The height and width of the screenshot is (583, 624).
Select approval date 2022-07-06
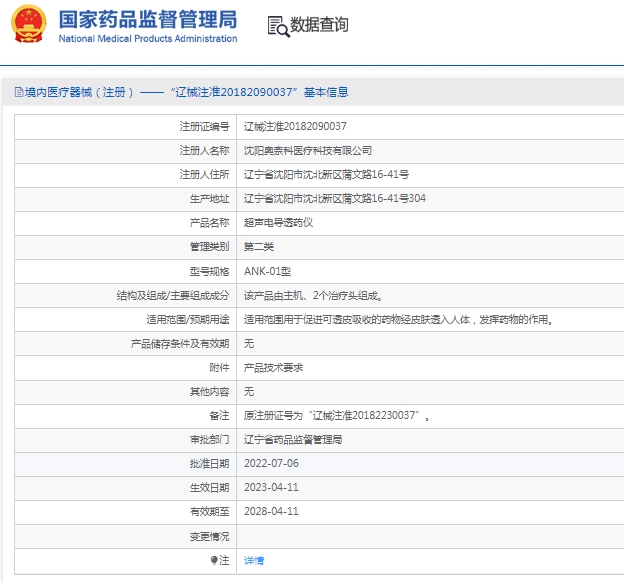(x=271, y=464)
